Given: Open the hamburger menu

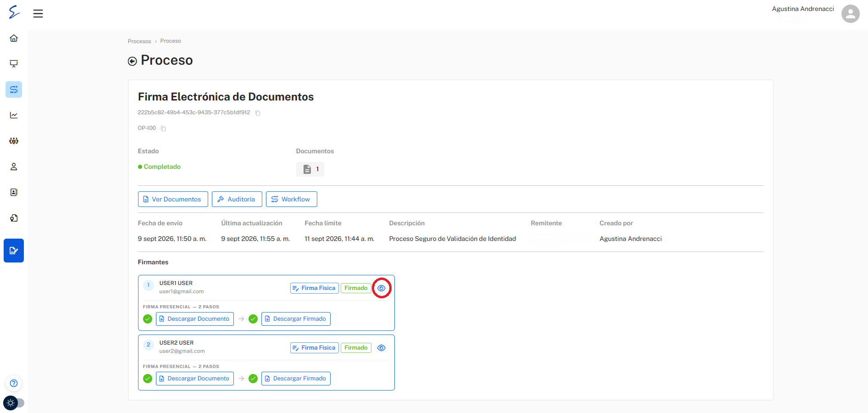Looking at the screenshot, I should point(38,13).
